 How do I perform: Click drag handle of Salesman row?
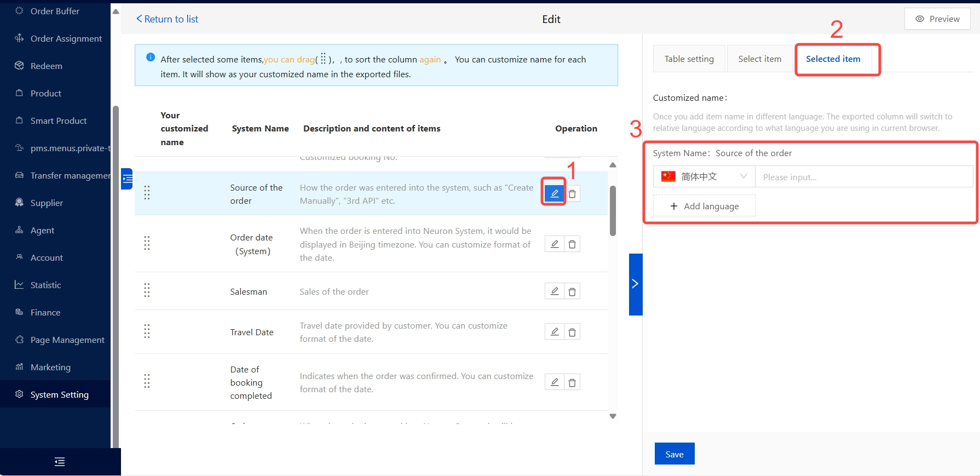pos(147,290)
